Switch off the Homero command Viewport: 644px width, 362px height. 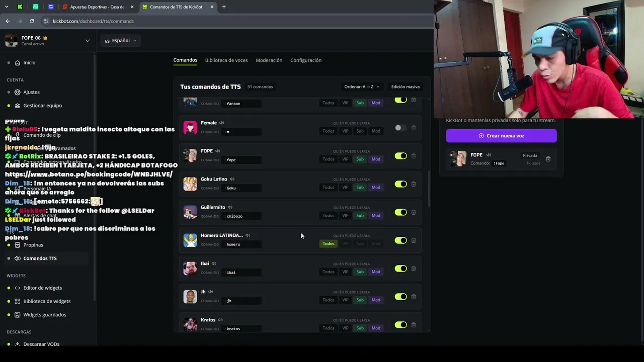tap(400, 240)
